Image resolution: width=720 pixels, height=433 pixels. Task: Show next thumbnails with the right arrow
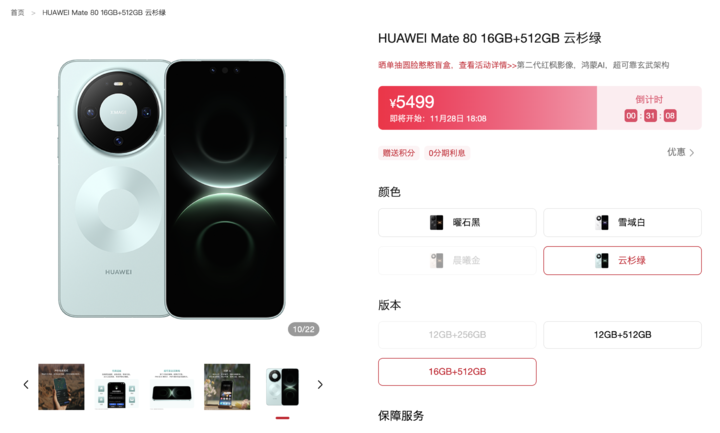320,385
